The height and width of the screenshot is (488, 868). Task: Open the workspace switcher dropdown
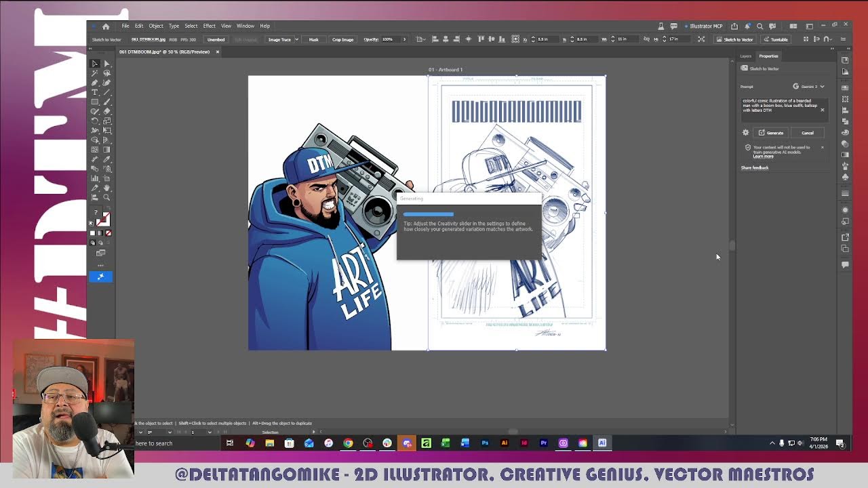(x=810, y=26)
